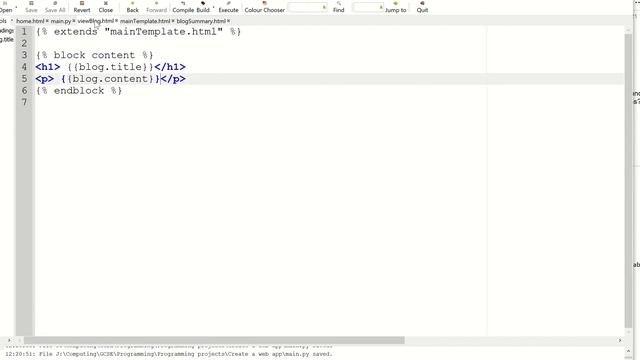This screenshot has width=640, height=360.
Task: Save the current file
Action: click(31, 7)
